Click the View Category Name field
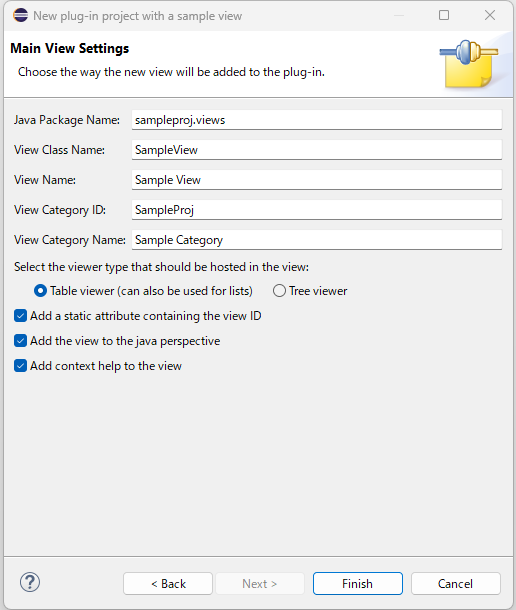Screen dimensions: 516x610 tap(317, 240)
